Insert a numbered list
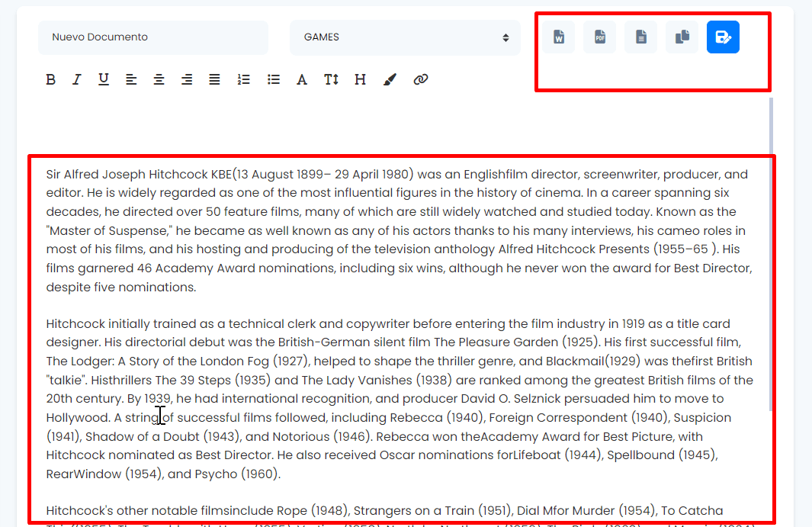Screen dimensions: 812x527 coord(244,79)
